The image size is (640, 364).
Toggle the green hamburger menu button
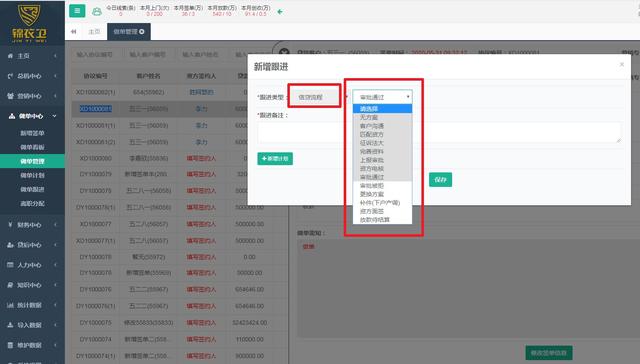coord(77,11)
